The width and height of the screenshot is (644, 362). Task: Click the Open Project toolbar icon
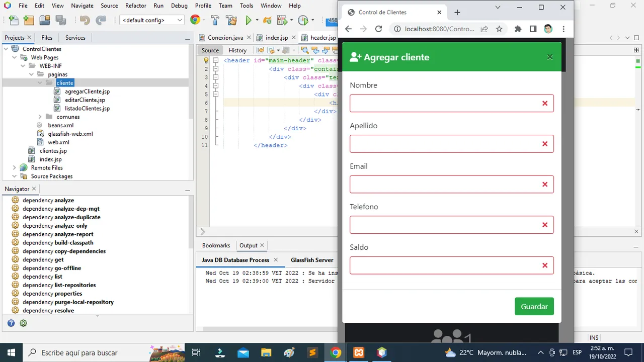point(45,20)
